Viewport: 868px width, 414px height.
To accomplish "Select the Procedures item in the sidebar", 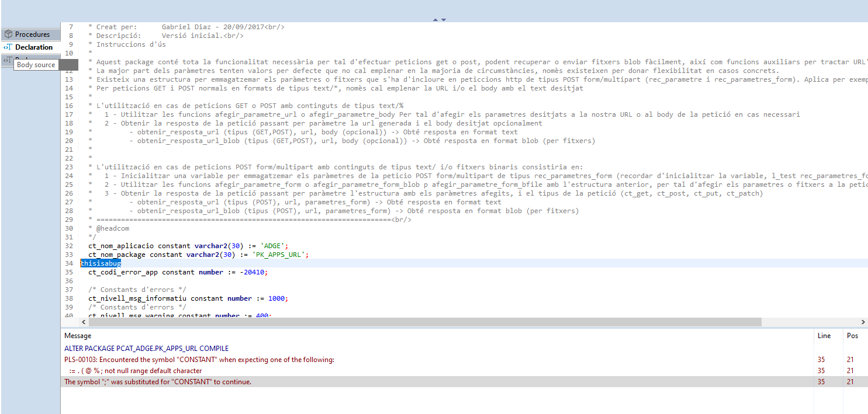I will tap(32, 34).
